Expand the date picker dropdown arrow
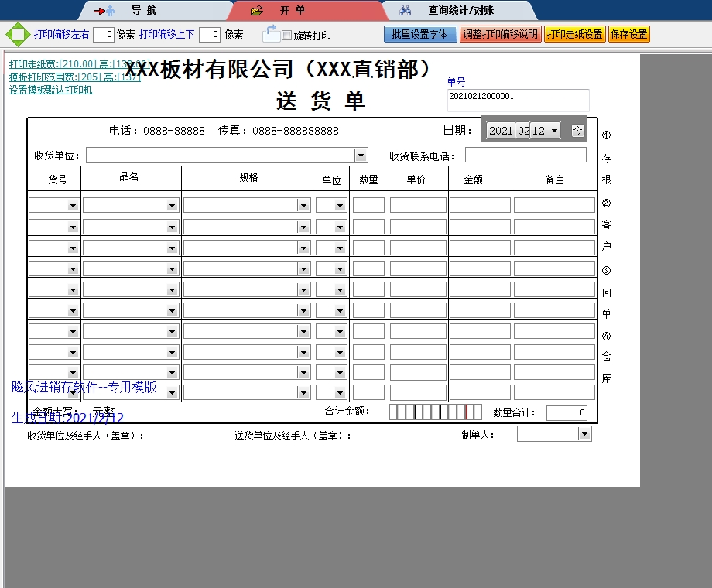 tap(554, 131)
